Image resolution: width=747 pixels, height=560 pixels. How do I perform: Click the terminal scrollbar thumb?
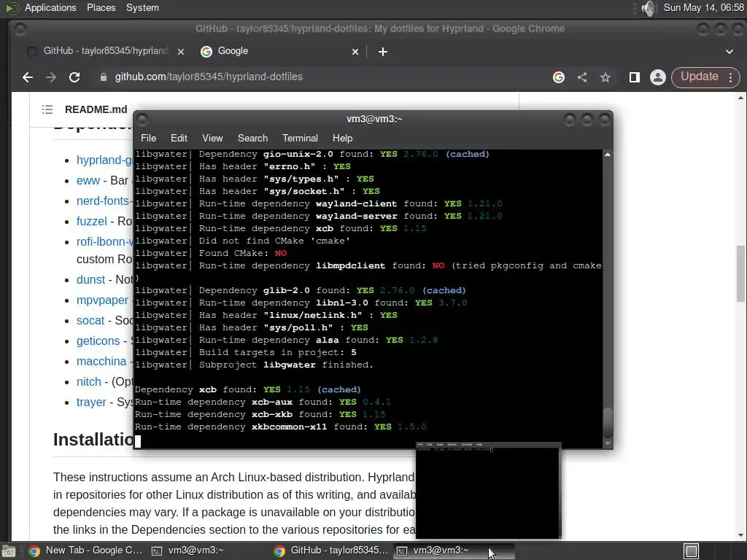coord(608,422)
